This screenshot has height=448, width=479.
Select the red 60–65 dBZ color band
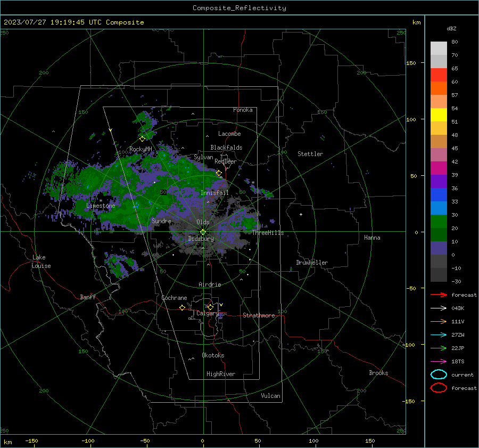click(439, 75)
